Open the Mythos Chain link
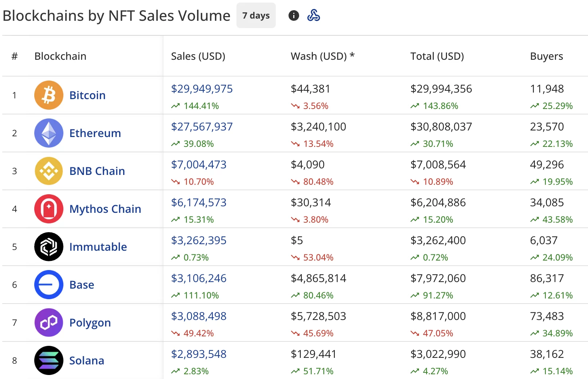The height and width of the screenshot is (379, 588). tap(105, 209)
